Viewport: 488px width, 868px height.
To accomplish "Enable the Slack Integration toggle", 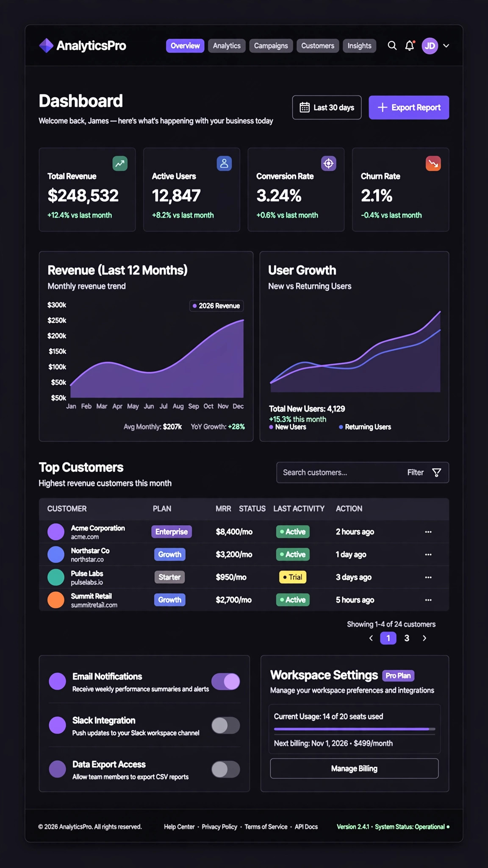I will coord(226,726).
